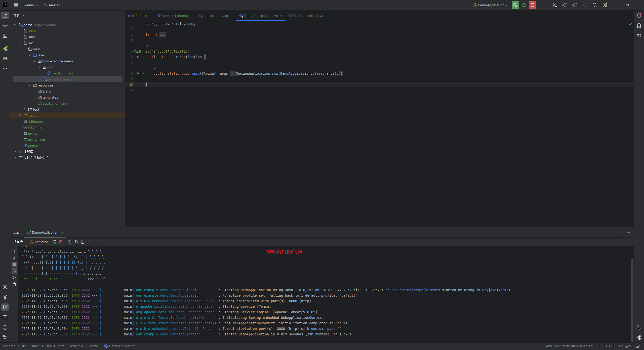Click the Debug bug icon in the toolbar
The image size is (644, 350).
tap(524, 5)
